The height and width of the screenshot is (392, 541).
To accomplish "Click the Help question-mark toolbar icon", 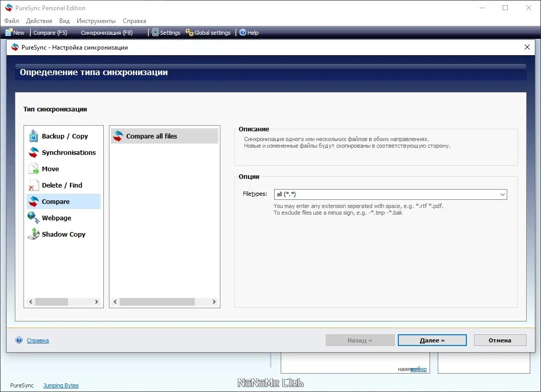I will coord(243,32).
